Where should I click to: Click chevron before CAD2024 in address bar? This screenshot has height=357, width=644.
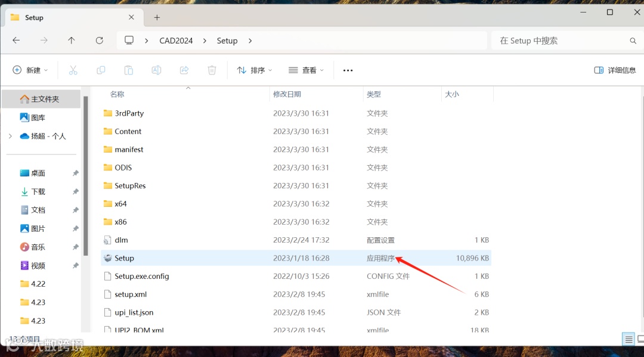(x=147, y=41)
